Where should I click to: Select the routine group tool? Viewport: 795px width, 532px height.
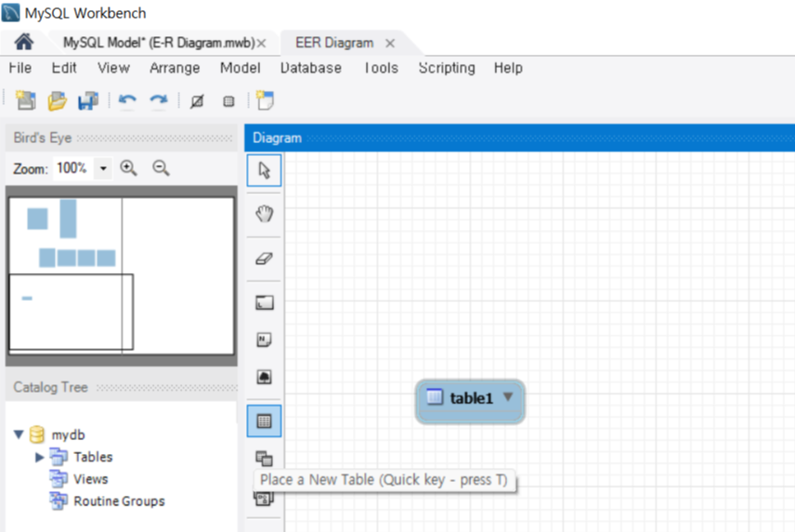(x=264, y=500)
